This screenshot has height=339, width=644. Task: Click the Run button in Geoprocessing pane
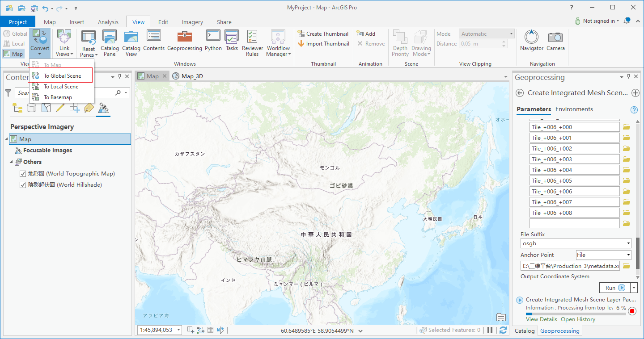point(615,288)
